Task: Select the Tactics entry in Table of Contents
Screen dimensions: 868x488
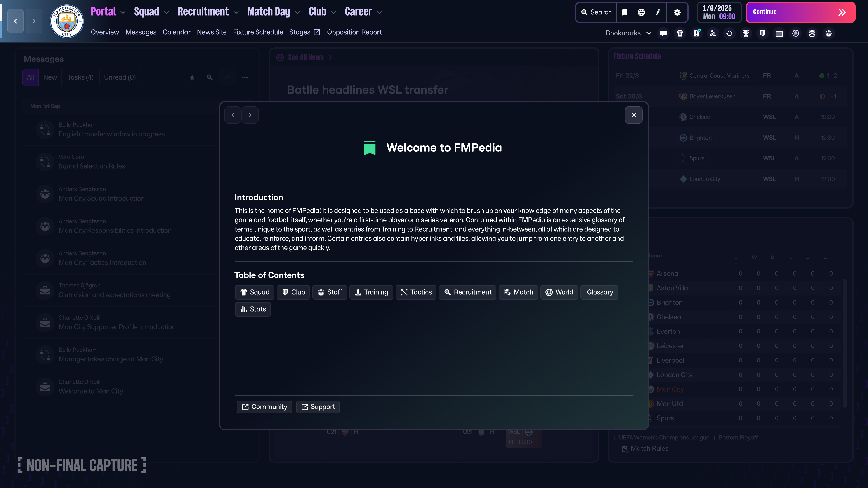Action: (x=416, y=292)
